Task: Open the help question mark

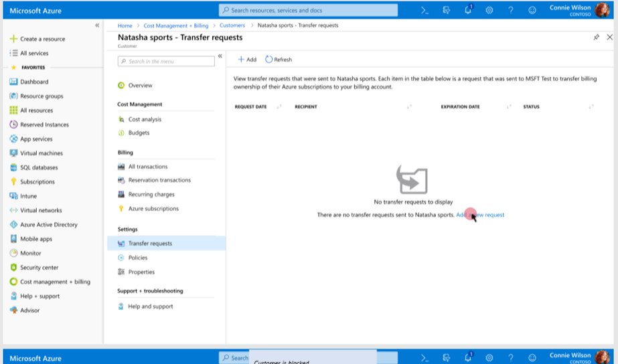Action: click(x=511, y=11)
